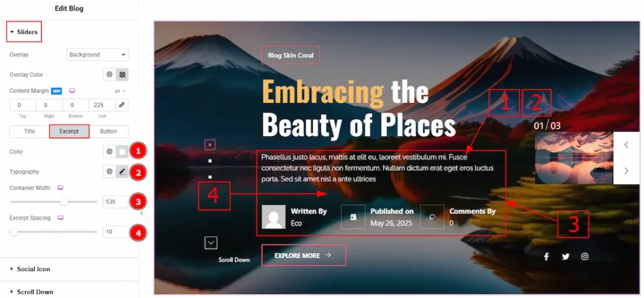Switch to the Title tab
644x298 pixels.
[29, 131]
